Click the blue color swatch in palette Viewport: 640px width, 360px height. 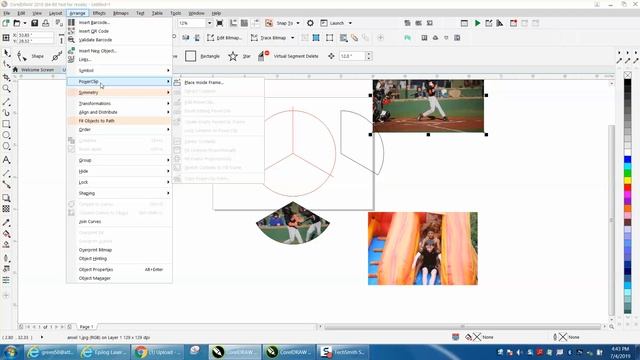[x=628, y=160]
